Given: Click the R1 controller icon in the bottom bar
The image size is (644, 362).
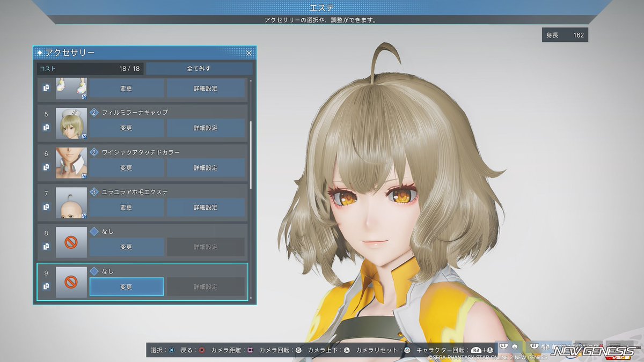Looking at the screenshot, I should (x=535, y=345).
